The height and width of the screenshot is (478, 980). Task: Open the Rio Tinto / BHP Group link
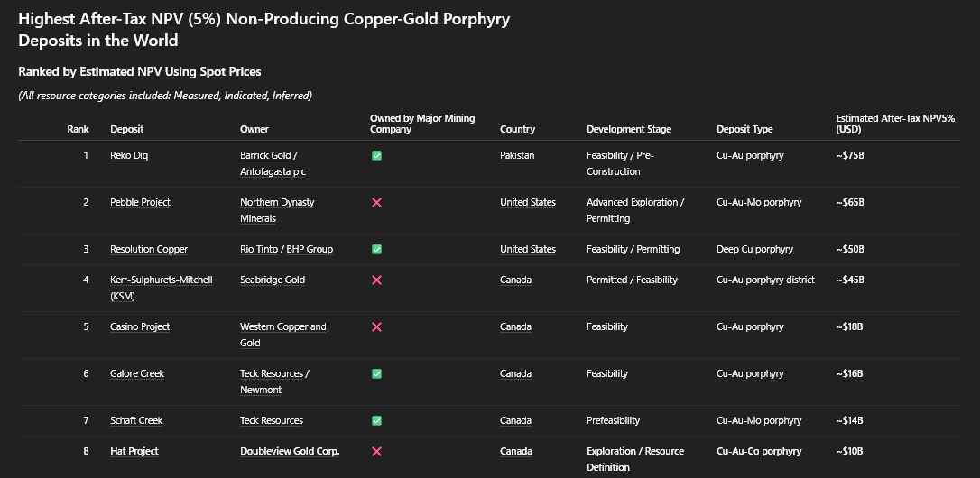pos(286,249)
